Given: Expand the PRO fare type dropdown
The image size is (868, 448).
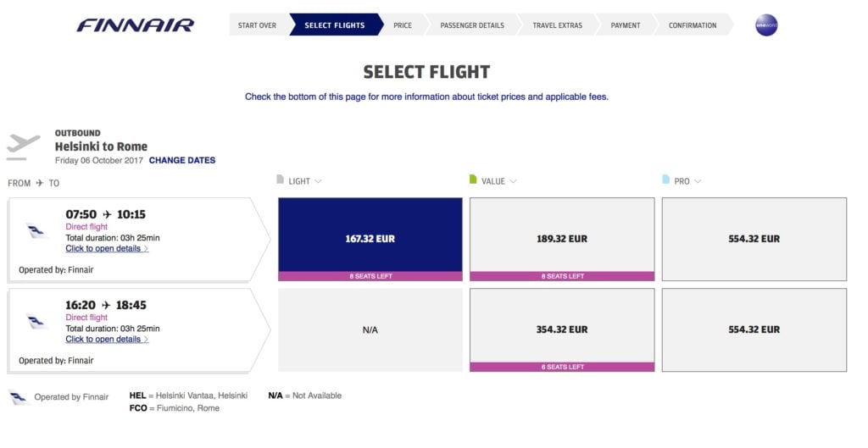Looking at the screenshot, I should (x=687, y=181).
